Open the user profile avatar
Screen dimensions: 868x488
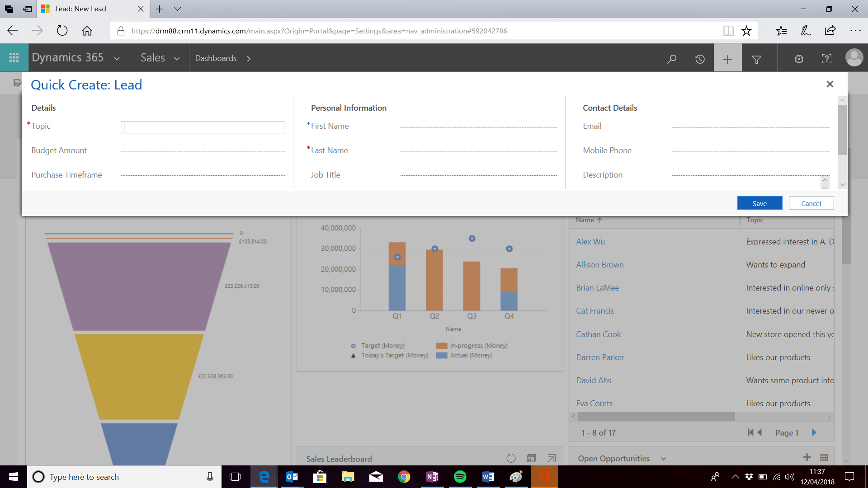pyautogui.click(x=854, y=58)
